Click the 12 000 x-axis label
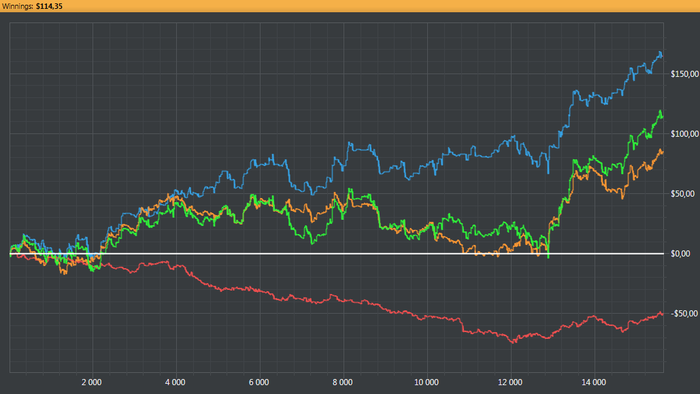 pyautogui.click(x=510, y=382)
